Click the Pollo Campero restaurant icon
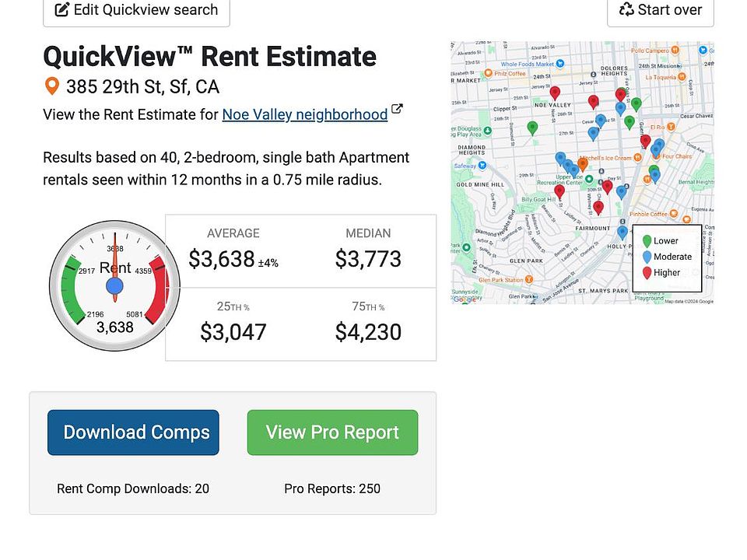747x560 pixels. (675, 50)
